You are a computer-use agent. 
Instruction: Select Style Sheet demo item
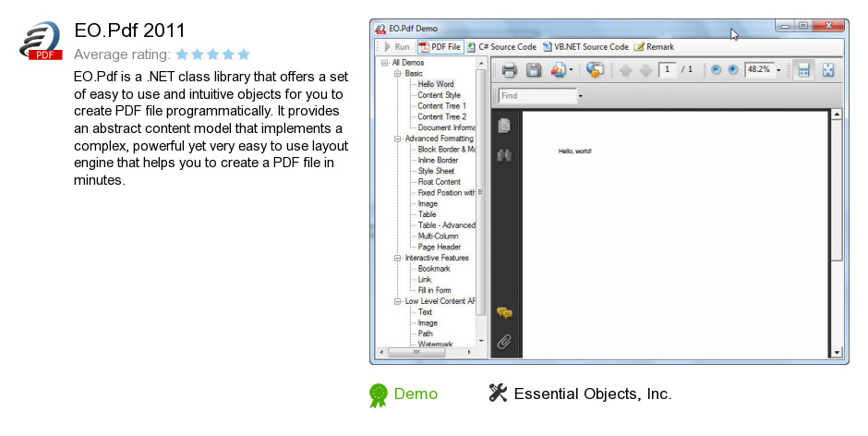coord(436,171)
